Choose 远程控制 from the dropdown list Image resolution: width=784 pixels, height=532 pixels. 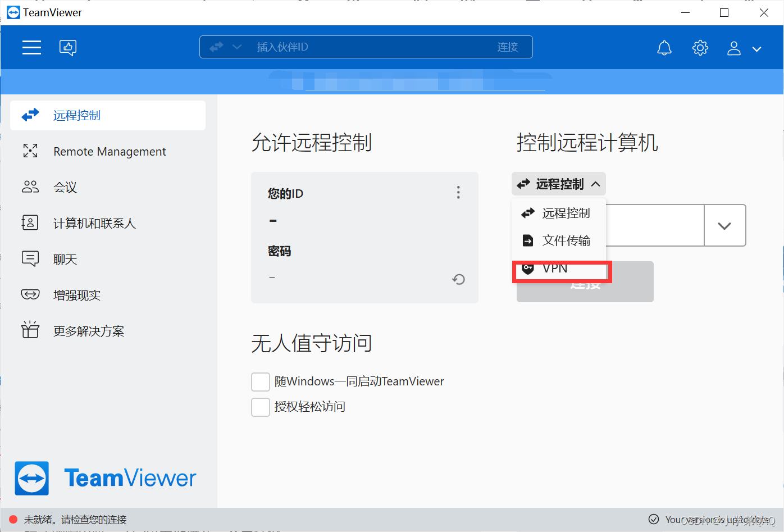click(x=559, y=213)
